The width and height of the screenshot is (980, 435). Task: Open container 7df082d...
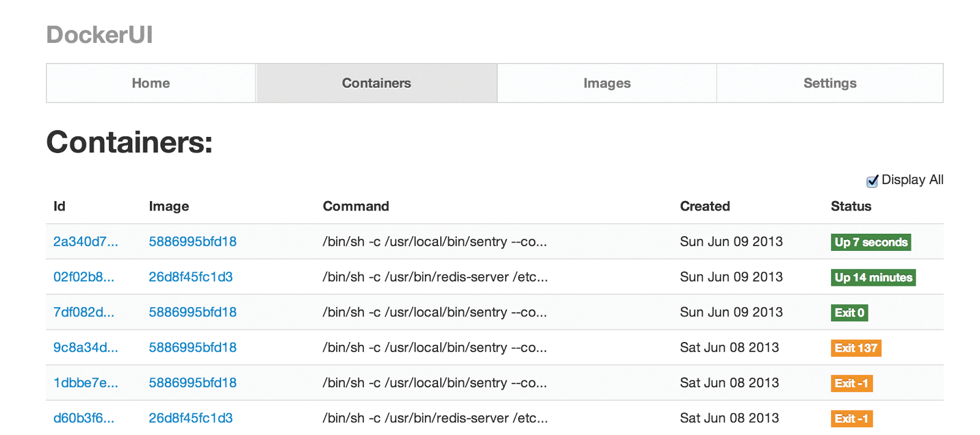(x=84, y=312)
